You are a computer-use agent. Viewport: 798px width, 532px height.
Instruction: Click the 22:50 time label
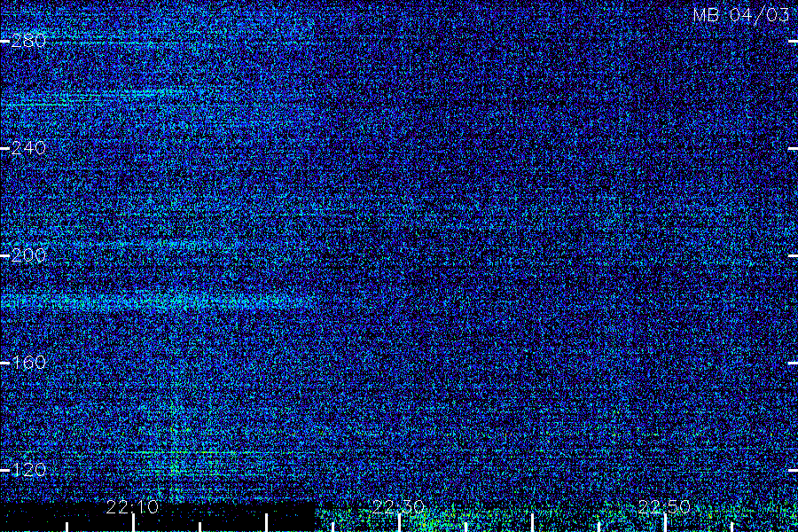click(664, 507)
